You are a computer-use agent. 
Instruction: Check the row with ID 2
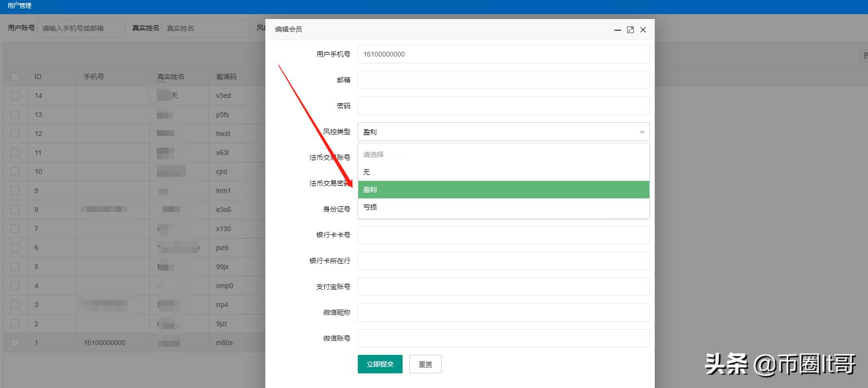point(15,324)
